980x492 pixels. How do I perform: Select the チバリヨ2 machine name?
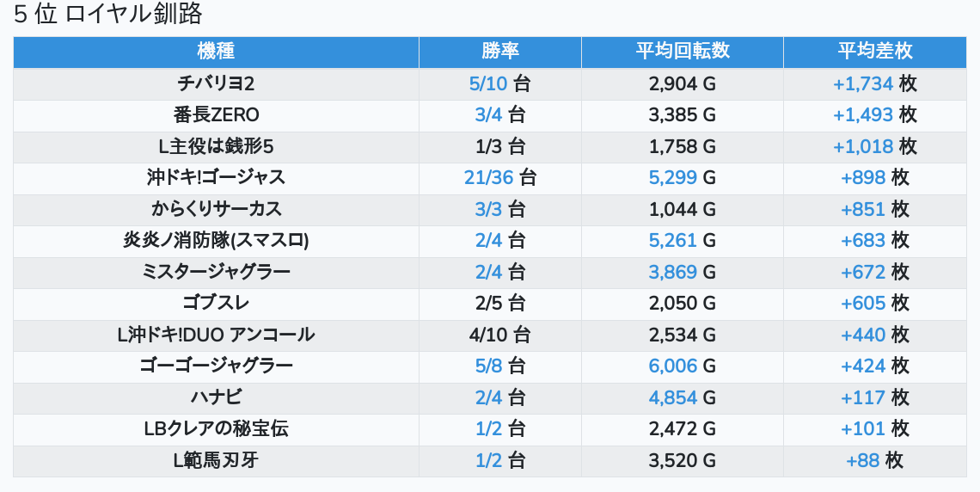click(x=216, y=84)
